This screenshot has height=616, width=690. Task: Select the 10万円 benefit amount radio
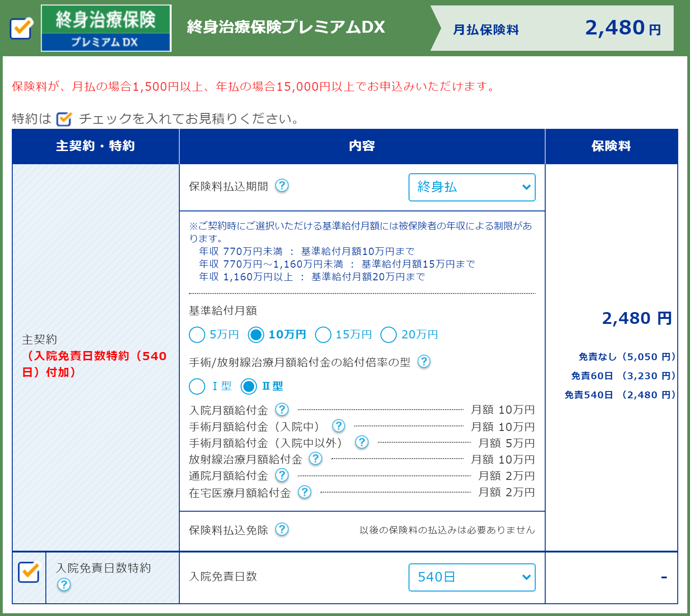tap(256, 335)
